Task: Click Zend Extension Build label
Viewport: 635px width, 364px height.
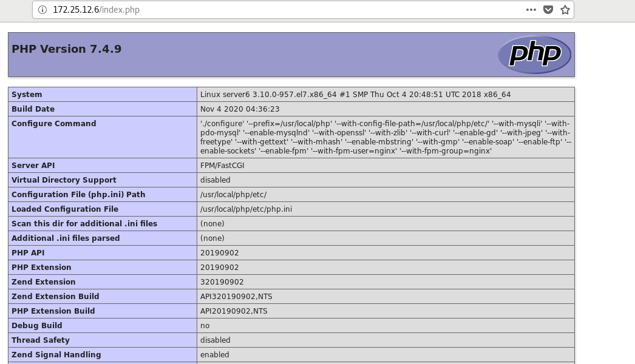Action: click(x=55, y=297)
